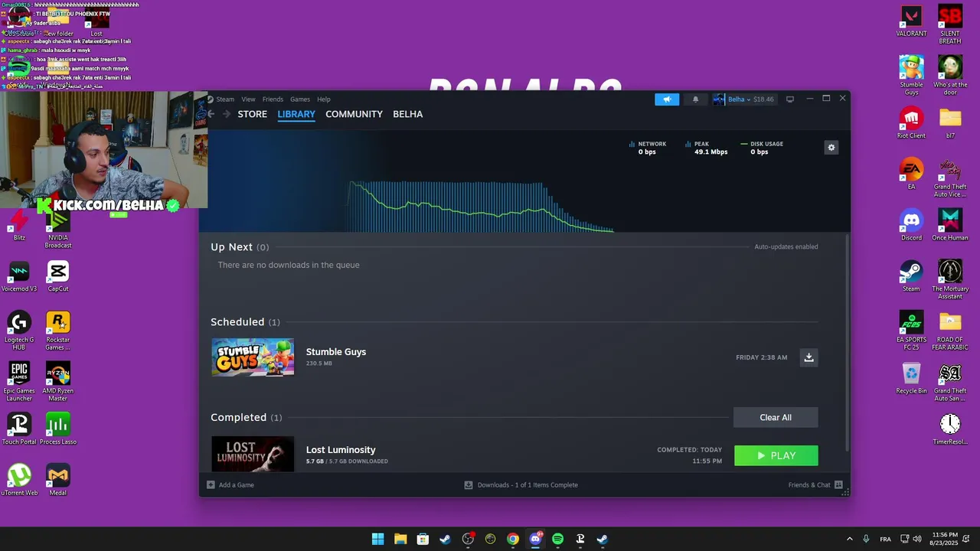Viewport: 980px width, 551px height.
Task: Open Epic Games Launcher desktop icon
Action: (19, 382)
